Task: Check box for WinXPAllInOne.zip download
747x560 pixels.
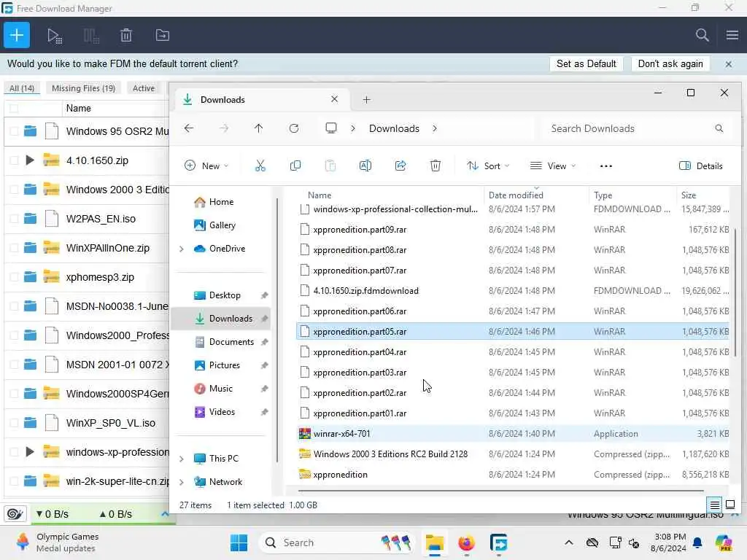Action: pos(14,248)
